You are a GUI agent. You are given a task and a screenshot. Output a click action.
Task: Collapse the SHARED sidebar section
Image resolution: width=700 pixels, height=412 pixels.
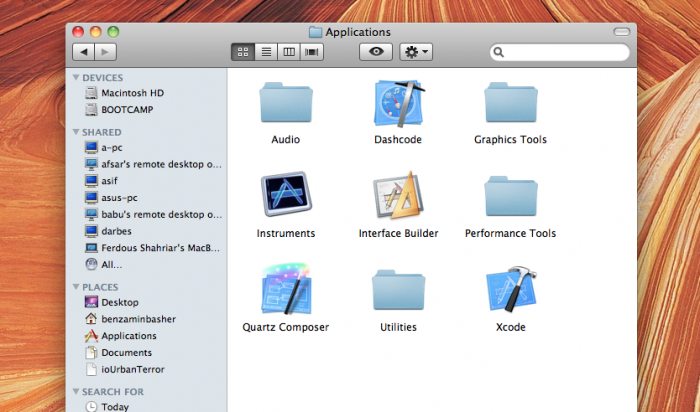(75, 132)
